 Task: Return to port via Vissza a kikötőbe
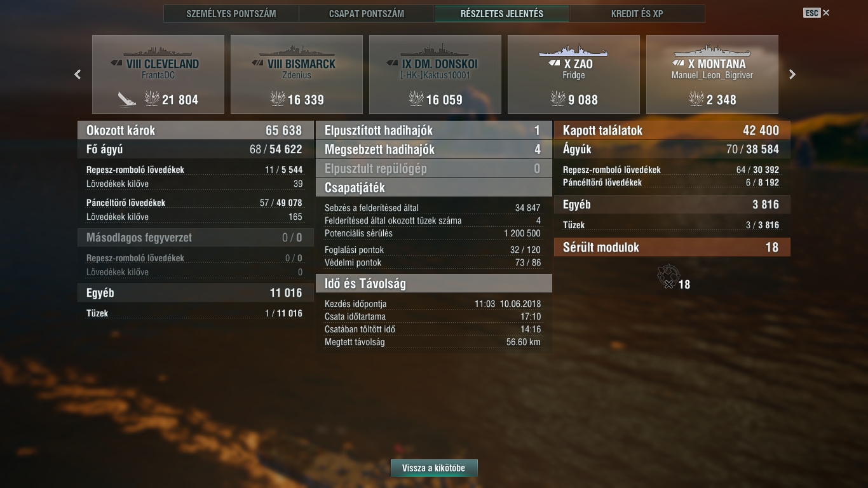pos(434,468)
